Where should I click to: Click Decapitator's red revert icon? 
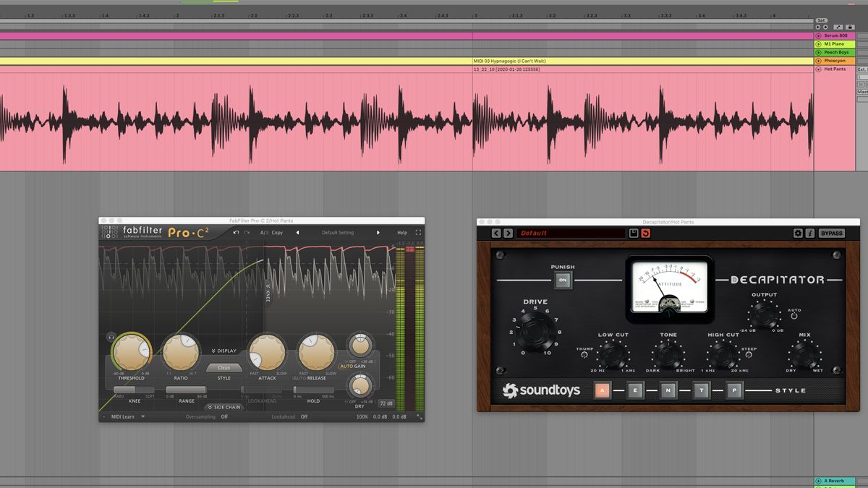(x=644, y=232)
